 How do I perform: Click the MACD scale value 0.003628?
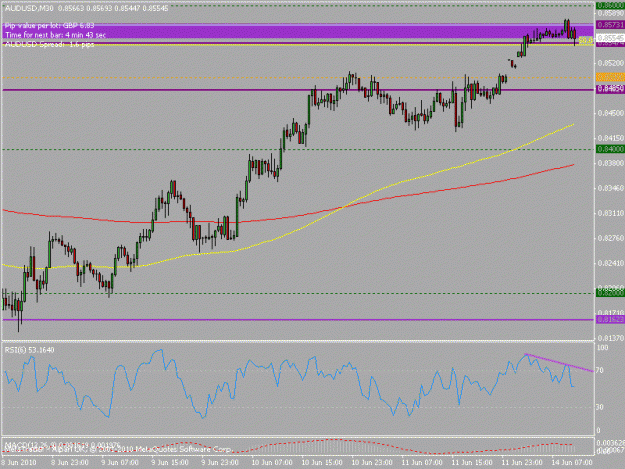(x=610, y=443)
